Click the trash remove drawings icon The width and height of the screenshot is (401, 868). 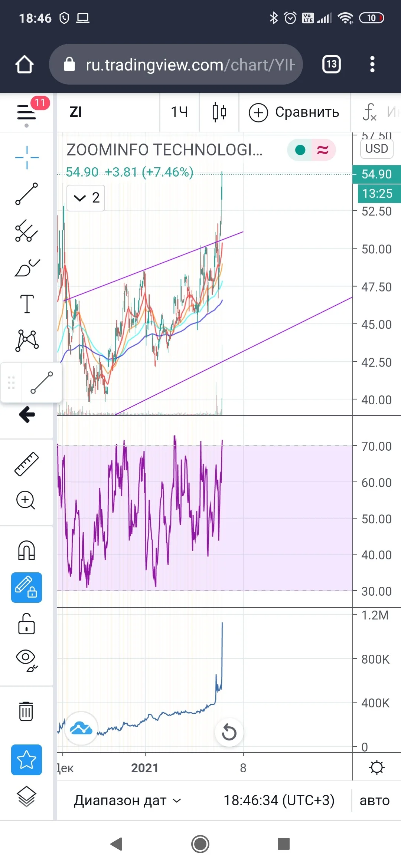click(x=26, y=711)
